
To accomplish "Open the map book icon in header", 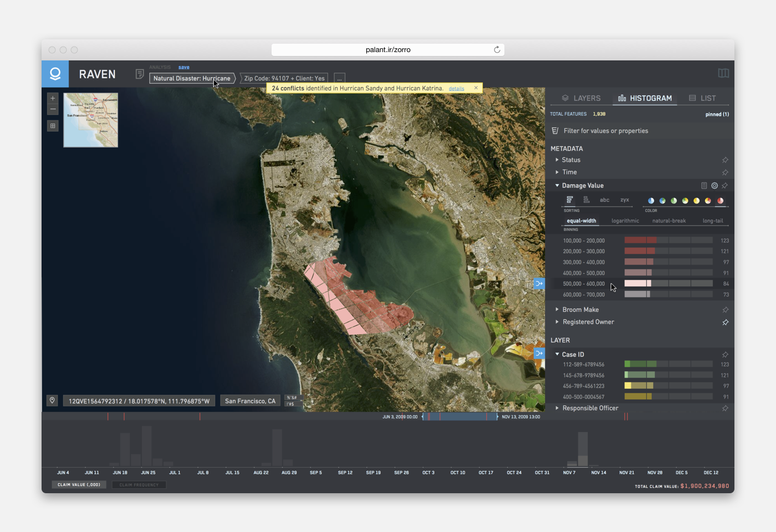I will (x=723, y=73).
